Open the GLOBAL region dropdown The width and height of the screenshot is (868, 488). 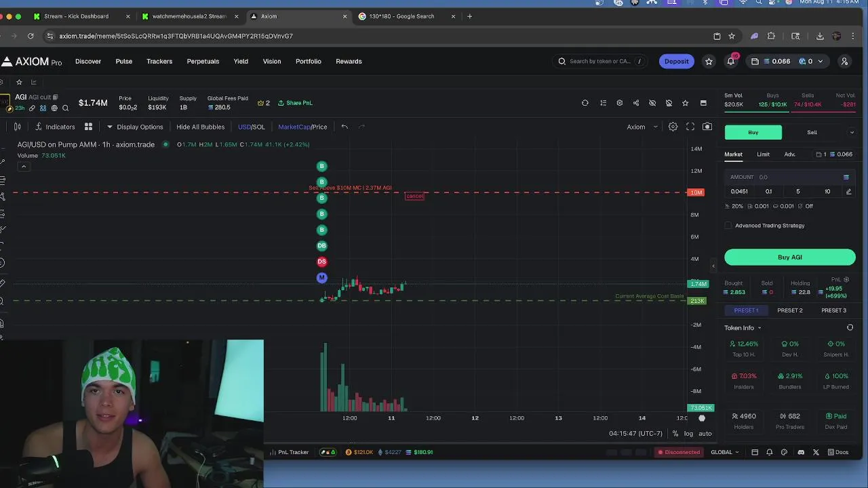(725, 452)
